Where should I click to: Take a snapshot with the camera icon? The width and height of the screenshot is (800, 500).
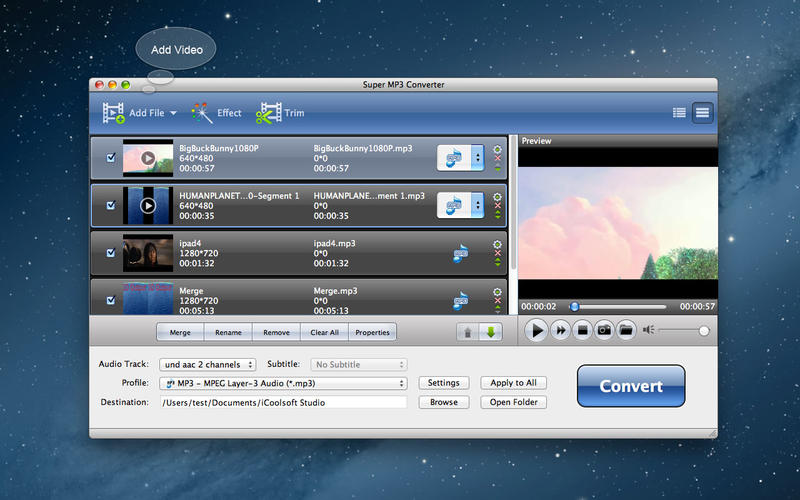point(604,330)
